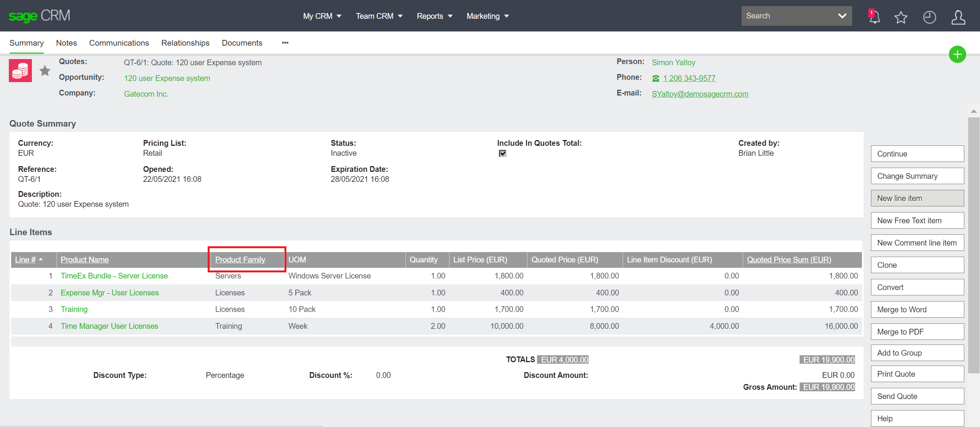Click the New Free Text item button
The height and width of the screenshot is (427, 980).
[917, 221]
